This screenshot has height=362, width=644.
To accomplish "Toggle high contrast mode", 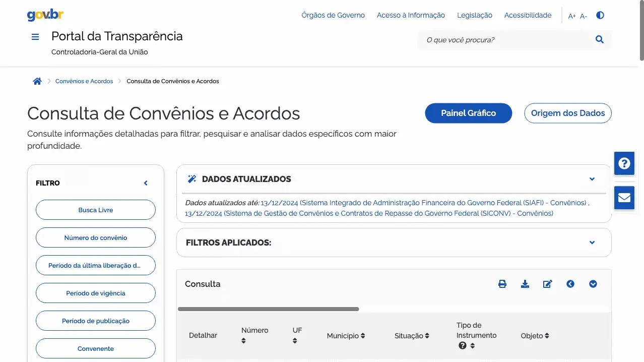I will (600, 15).
